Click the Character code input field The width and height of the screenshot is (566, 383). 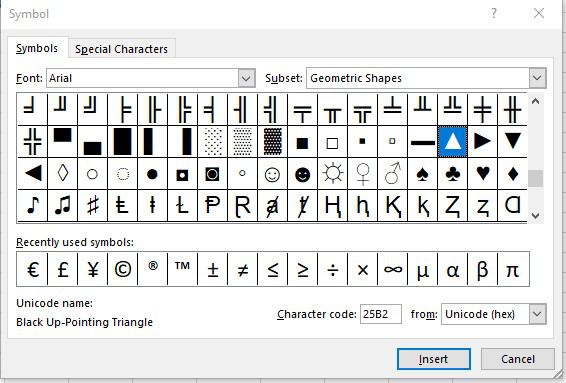(x=381, y=314)
